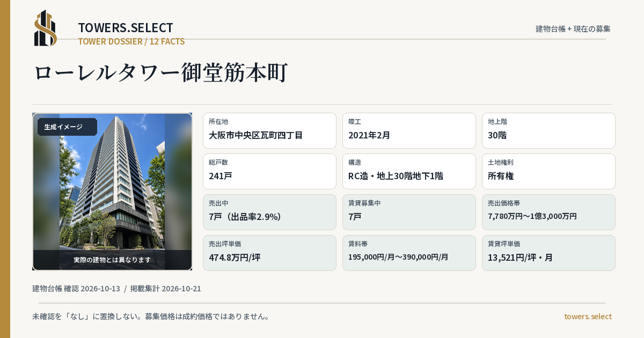Click the 実際の建物とは異なります photo caption

click(112, 260)
